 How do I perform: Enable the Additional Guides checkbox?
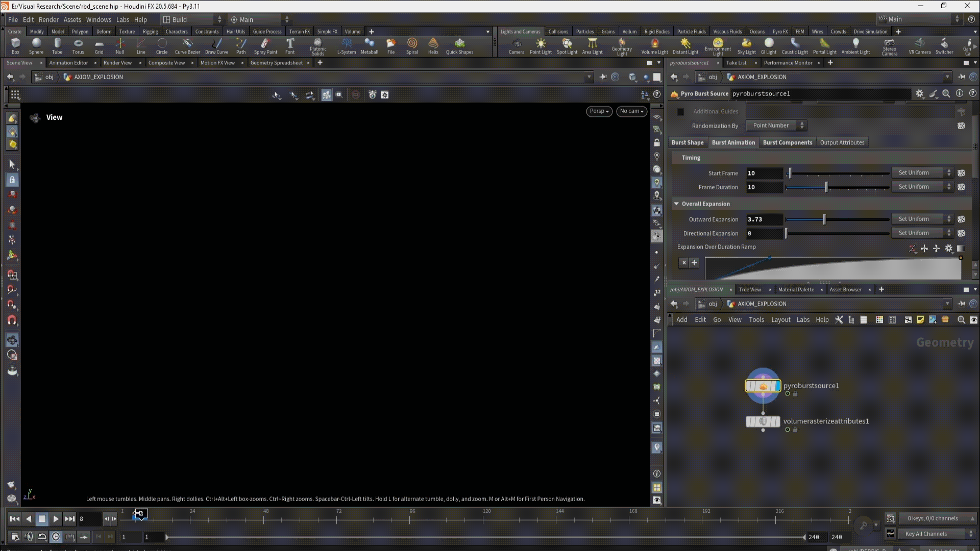(x=680, y=112)
